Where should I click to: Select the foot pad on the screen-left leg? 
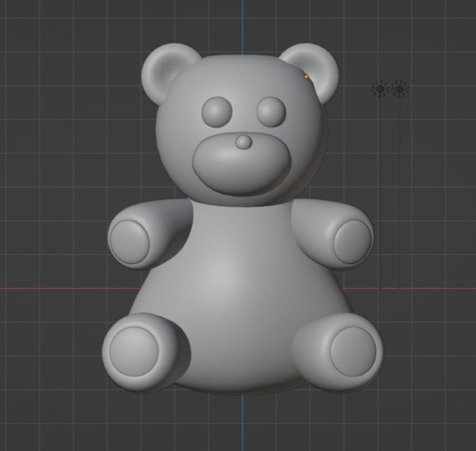(x=134, y=352)
